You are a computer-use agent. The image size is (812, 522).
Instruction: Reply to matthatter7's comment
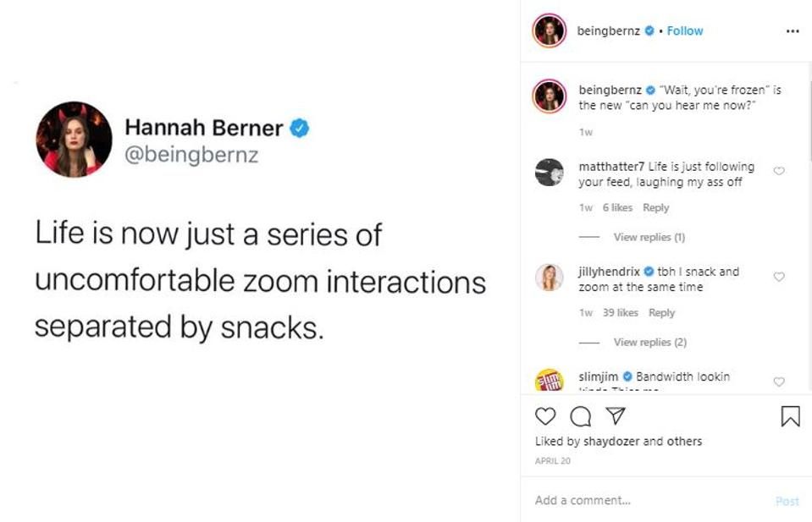pyautogui.click(x=655, y=208)
